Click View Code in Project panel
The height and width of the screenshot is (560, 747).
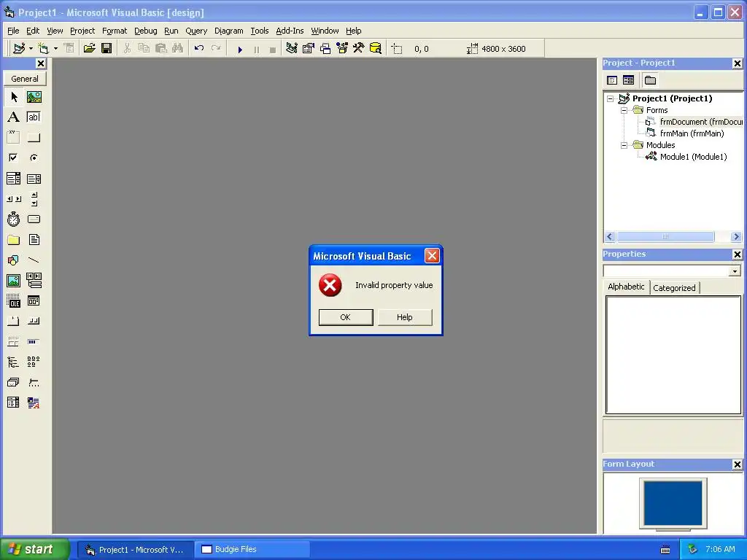point(612,80)
